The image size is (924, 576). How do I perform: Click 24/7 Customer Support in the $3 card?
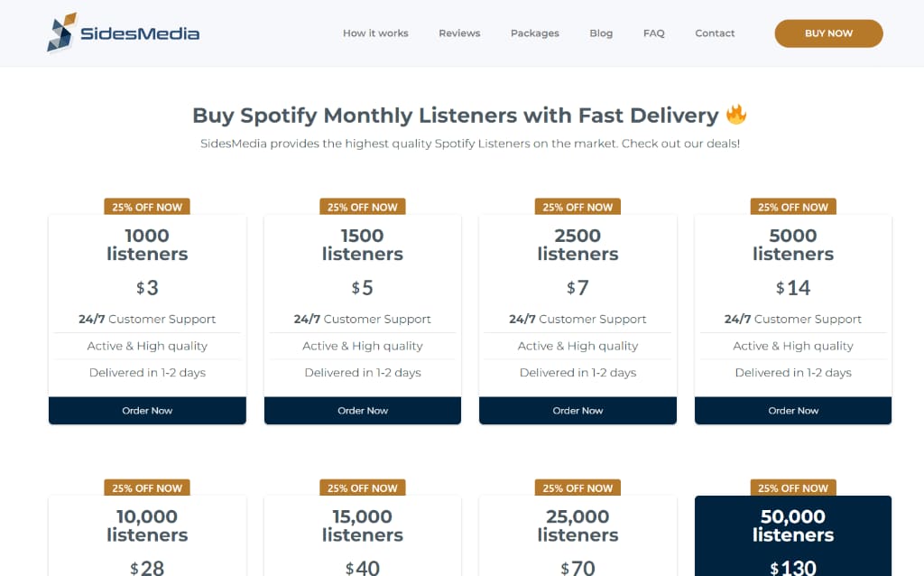(x=147, y=319)
